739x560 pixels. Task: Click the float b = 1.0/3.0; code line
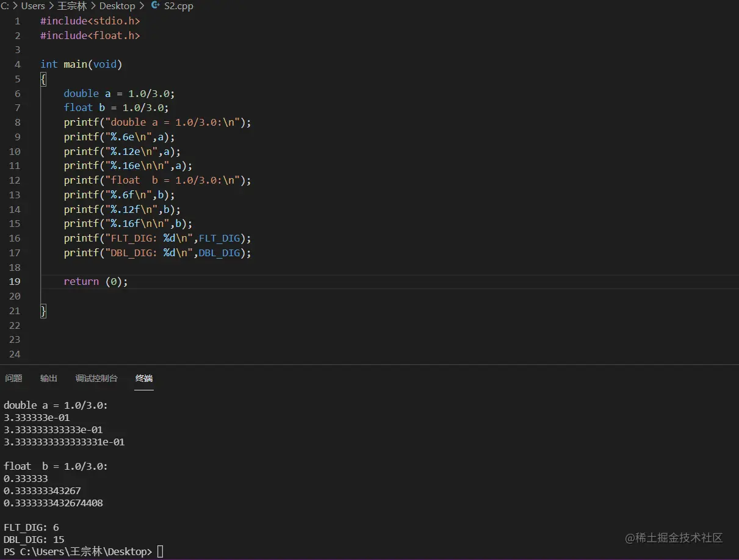tap(117, 107)
